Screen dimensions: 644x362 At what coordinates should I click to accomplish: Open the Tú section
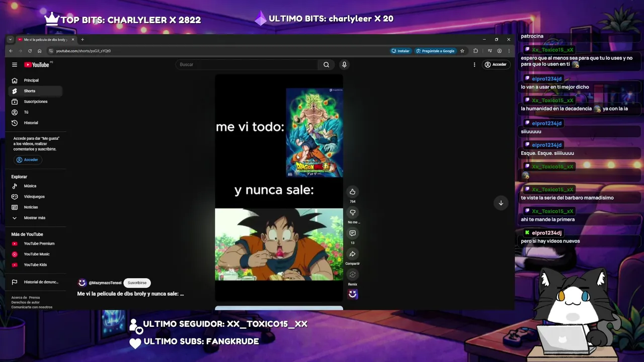coord(35,112)
